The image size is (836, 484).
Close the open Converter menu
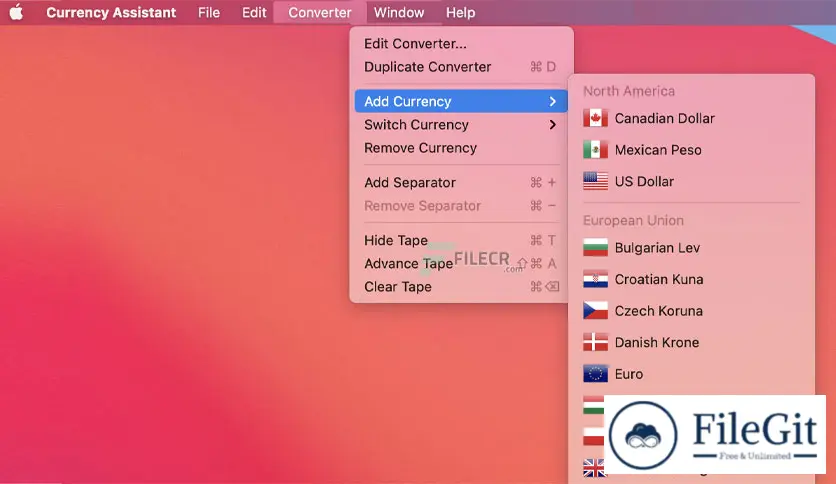tap(320, 12)
